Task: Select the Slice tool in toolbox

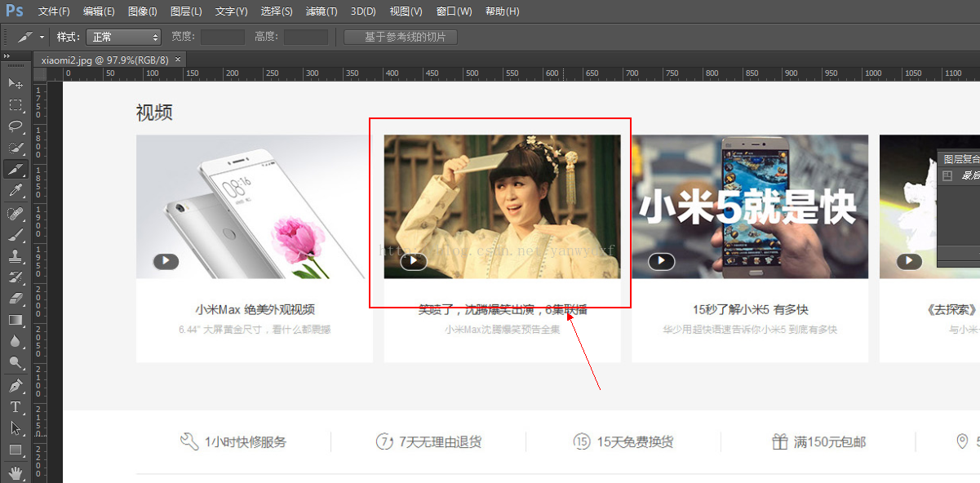Action: [x=16, y=169]
